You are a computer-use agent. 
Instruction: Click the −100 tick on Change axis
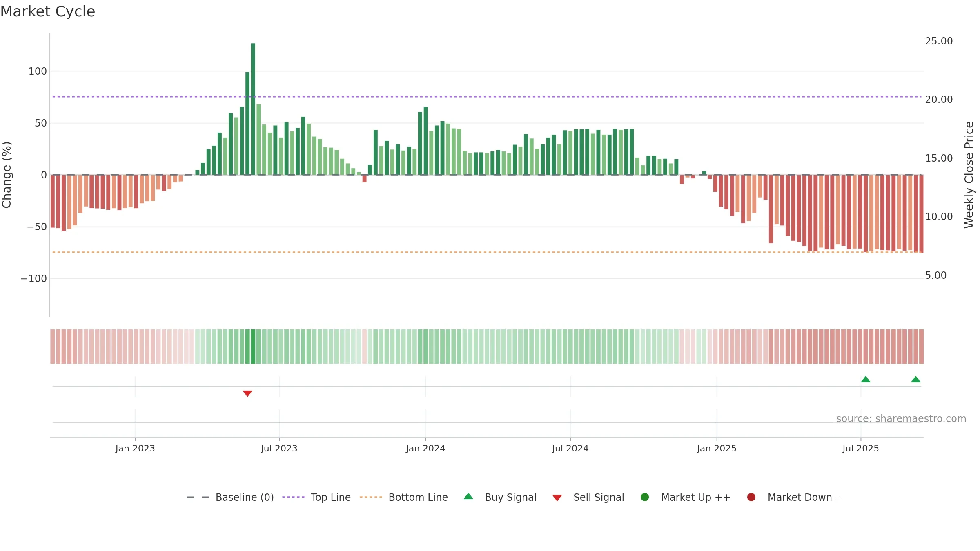click(34, 279)
